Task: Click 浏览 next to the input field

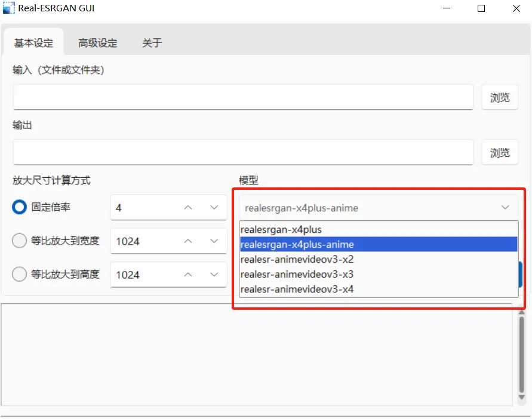Action: [500, 97]
